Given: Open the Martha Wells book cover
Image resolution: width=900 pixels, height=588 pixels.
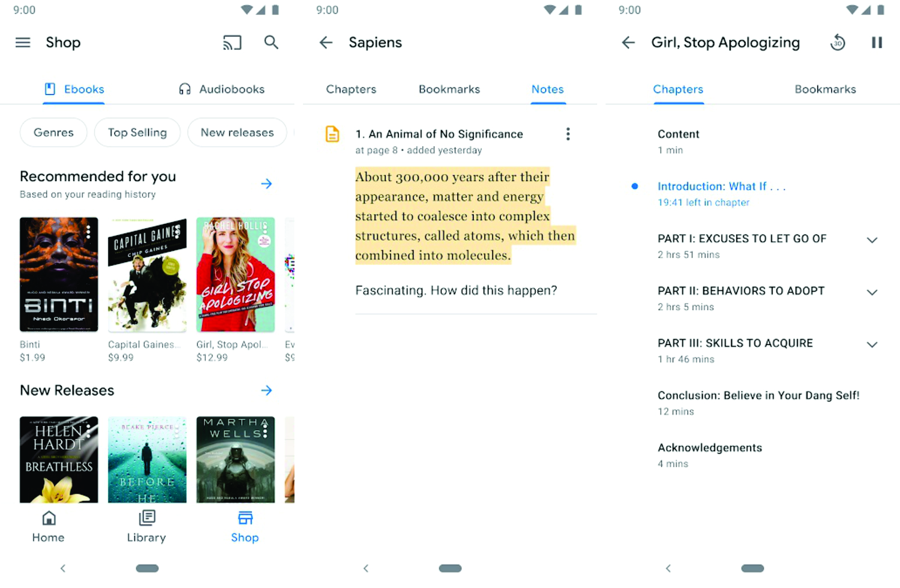Looking at the screenshot, I should [235, 460].
